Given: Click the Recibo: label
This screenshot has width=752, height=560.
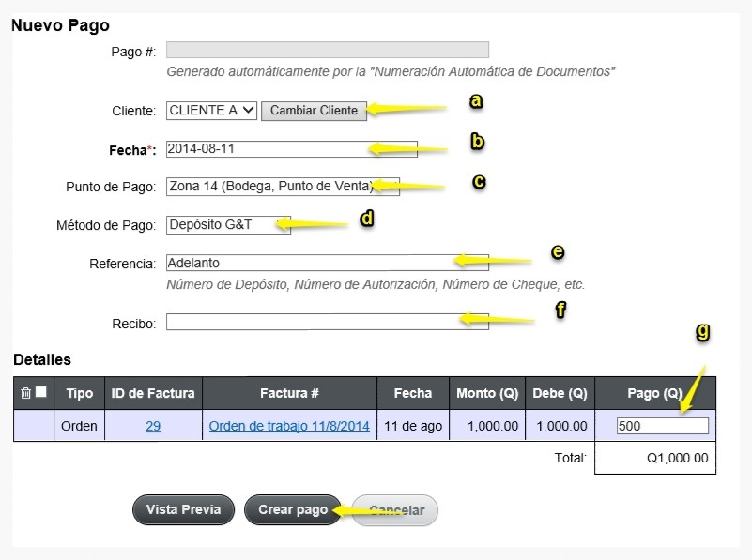Looking at the screenshot, I should 134,324.
